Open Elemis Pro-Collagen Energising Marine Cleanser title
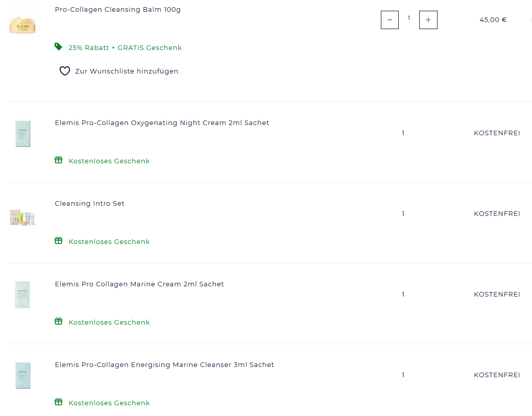Screen dimensions: 532x416 [x=164, y=365]
